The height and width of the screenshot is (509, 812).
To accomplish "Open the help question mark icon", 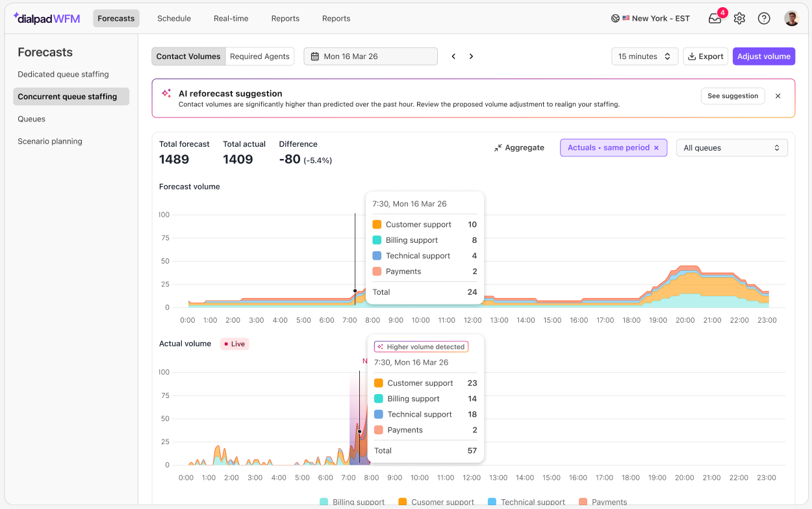I will 764,18.
